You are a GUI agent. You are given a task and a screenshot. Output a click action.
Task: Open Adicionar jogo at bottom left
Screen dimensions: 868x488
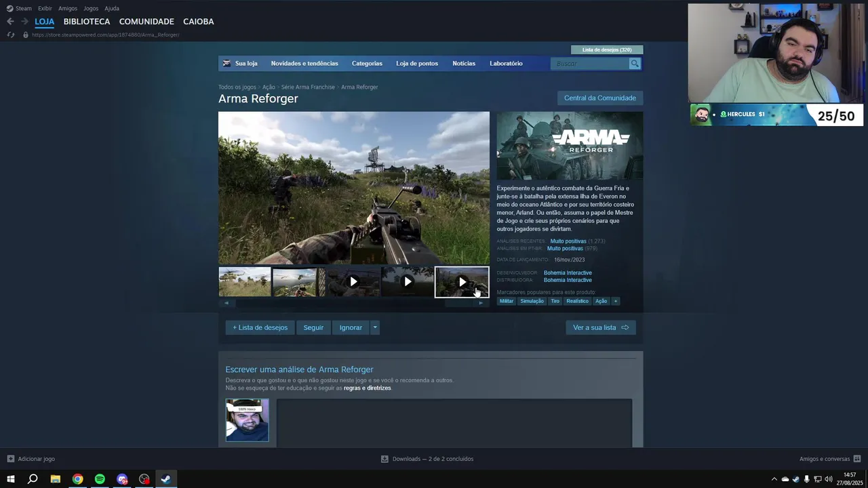pos(31,459)
